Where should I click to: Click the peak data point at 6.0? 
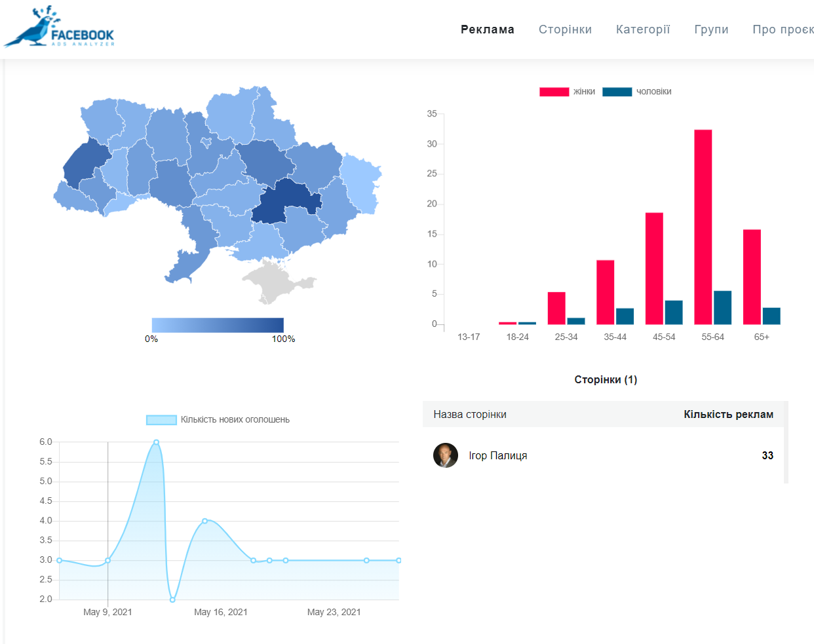tap(156, 442)
